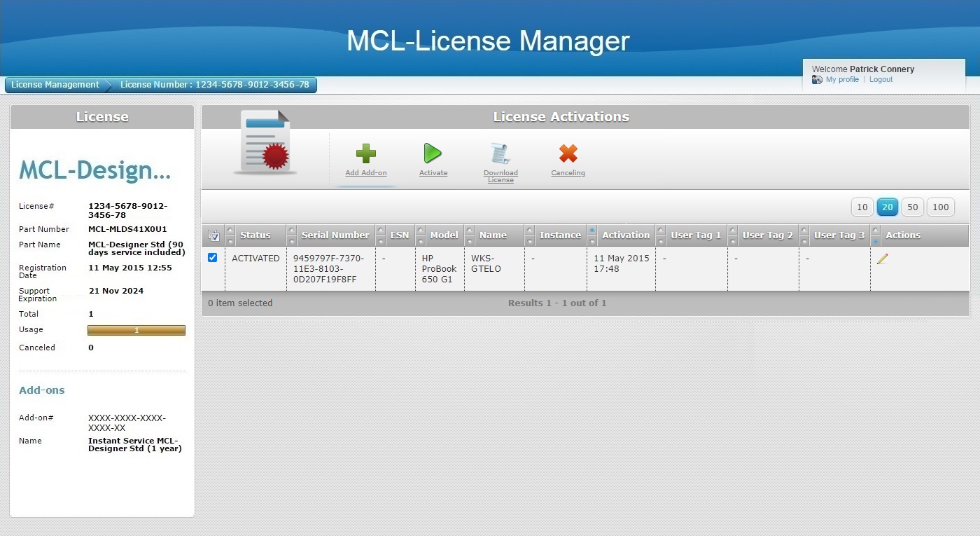
Task: Click the Activate label link
Action: point(433,173)
